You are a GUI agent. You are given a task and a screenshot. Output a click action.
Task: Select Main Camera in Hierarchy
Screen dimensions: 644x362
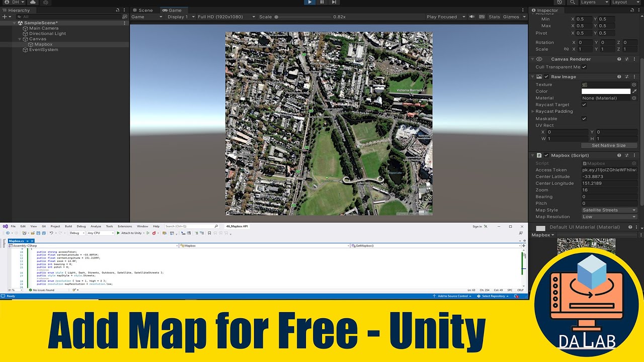(x=44, y=28)
